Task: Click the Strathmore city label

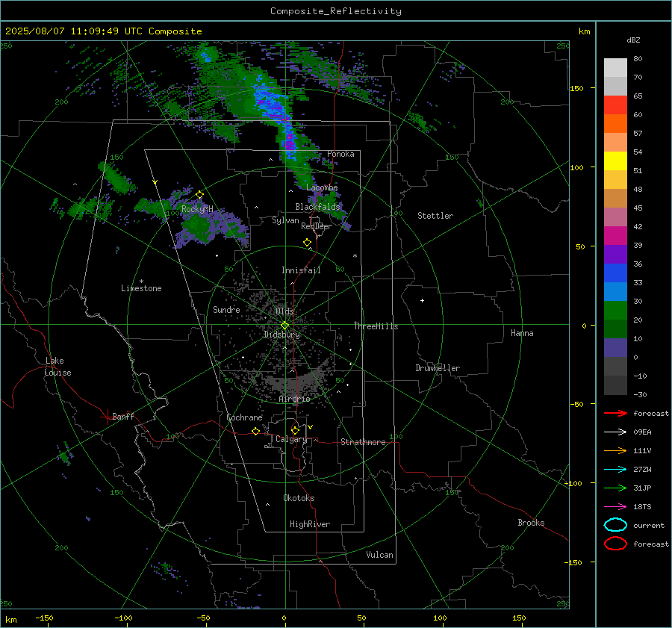Action: pyautogui.click(x=363, y=442)
